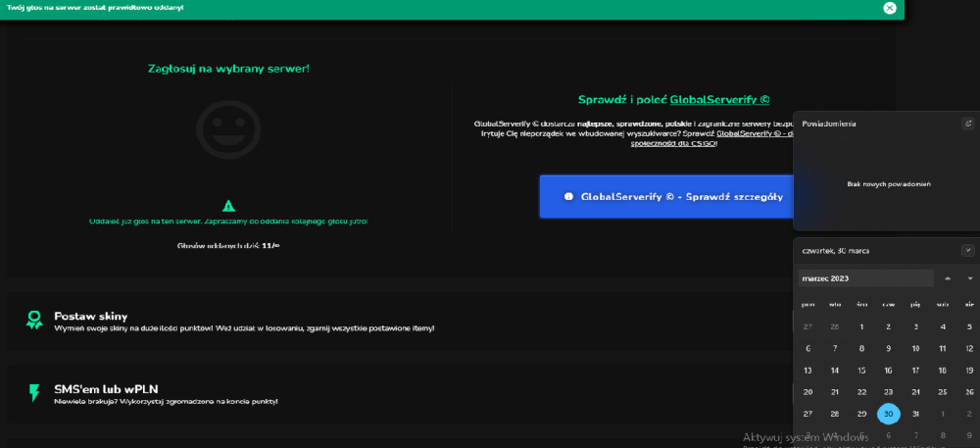Click the warning triangle icon
The height and width of the screenshot is (448, 980).
228,206
